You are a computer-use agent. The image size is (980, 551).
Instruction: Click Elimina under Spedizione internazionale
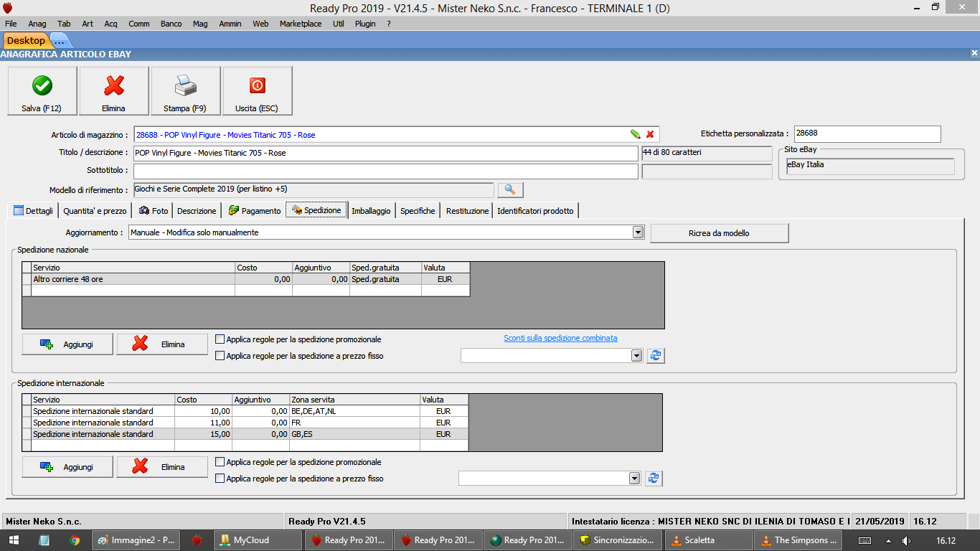tap(162, 467)
